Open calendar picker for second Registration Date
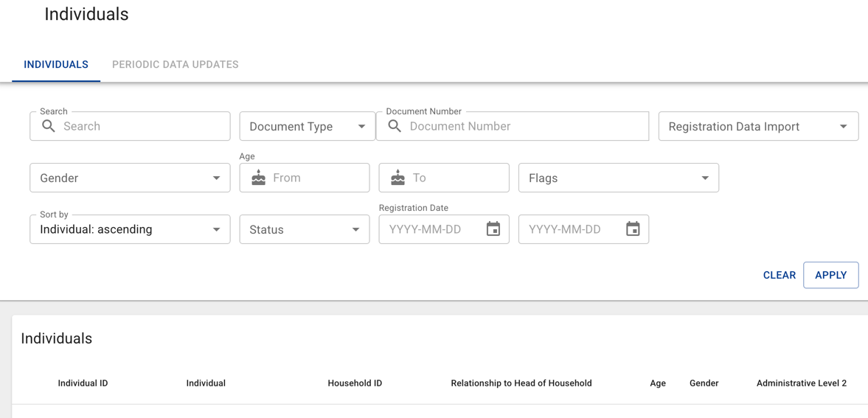Image resolution: width=868 pixels, height=418 pixels. coord(633,229)
